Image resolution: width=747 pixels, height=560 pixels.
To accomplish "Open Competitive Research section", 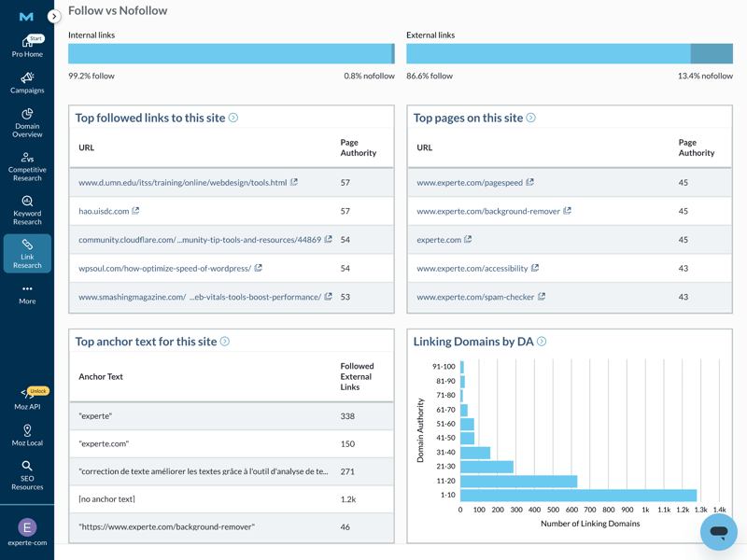I will click(27, 164).
